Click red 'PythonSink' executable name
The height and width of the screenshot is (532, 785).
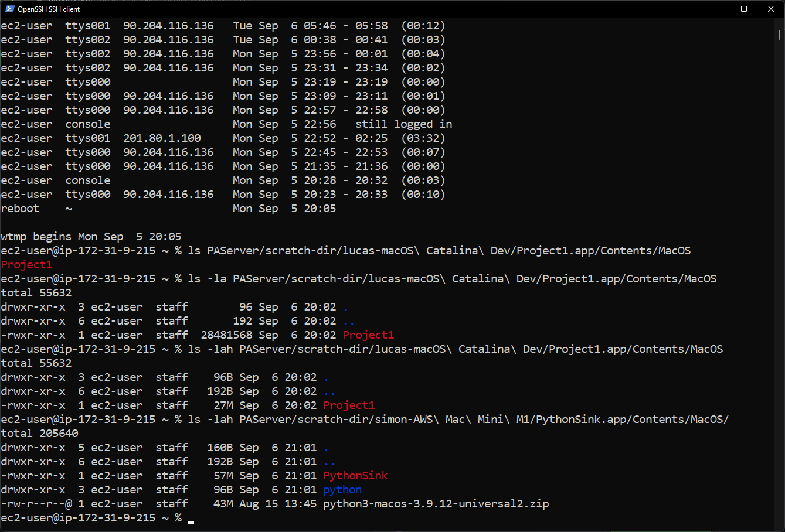coord(355,476)
